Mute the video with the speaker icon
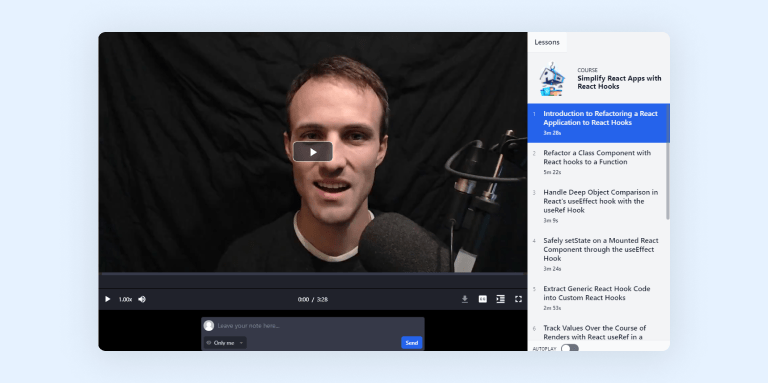 pos(142,299)
